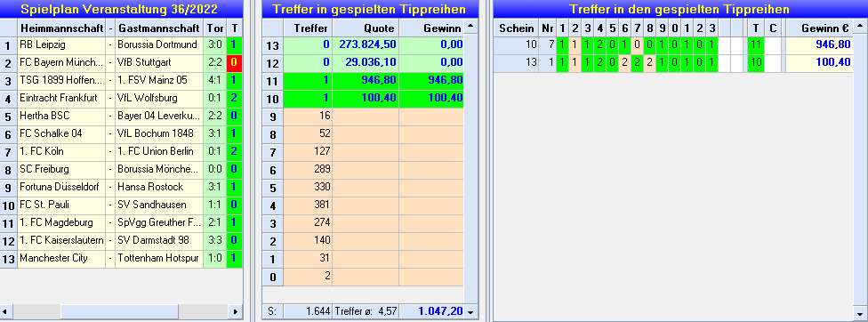Click count 330 in 5 hits row
Screen dimensions: 868x322
pyautogui.click(x=308, y=187)
